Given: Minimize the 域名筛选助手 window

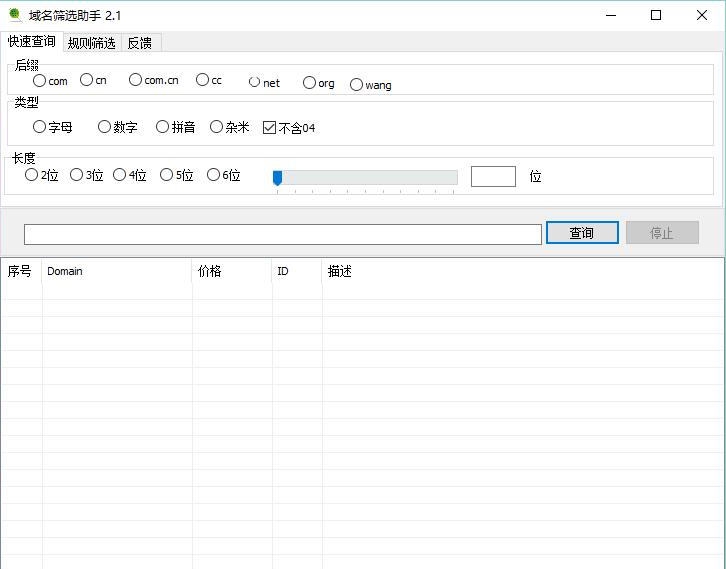Looking at the screenshot, I should coord(611,15).
